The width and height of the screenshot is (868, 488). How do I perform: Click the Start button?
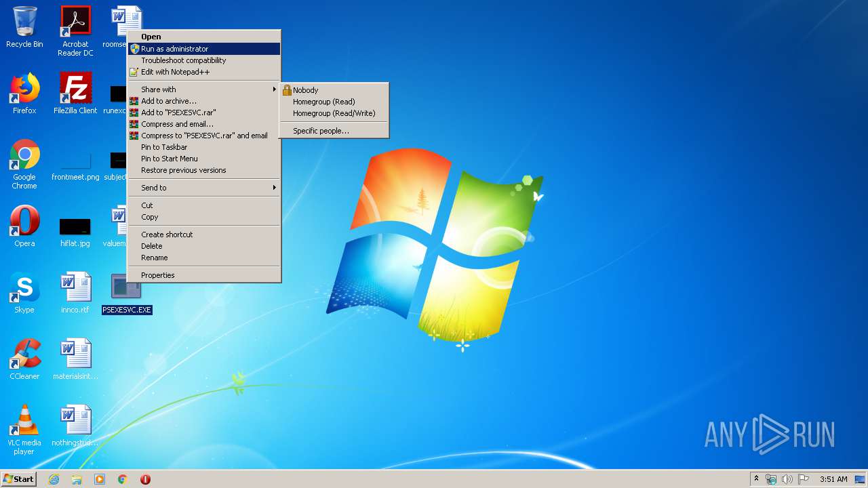[x=18, y=479]
